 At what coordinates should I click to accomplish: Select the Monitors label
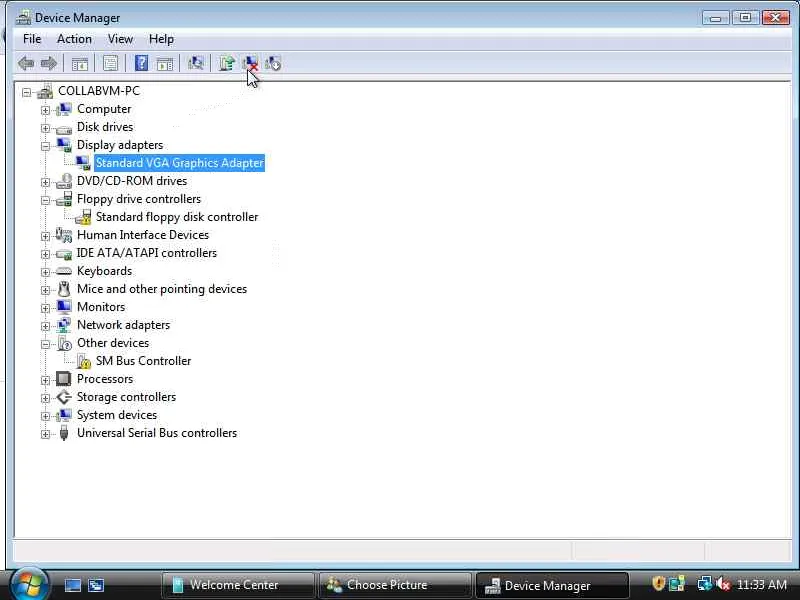[101, 307]
